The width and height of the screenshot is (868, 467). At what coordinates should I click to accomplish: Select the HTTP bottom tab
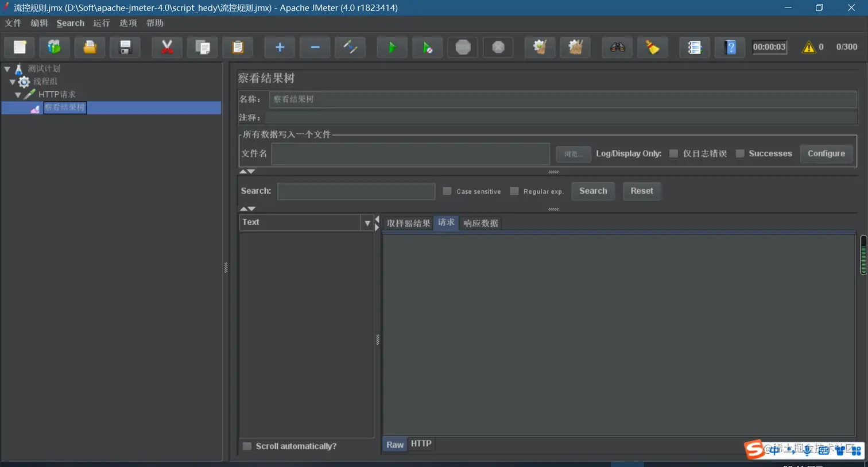point(421,443)
